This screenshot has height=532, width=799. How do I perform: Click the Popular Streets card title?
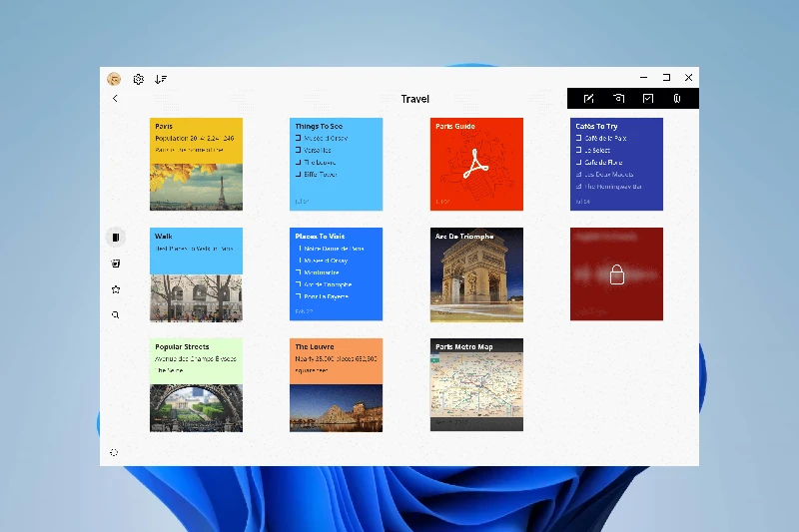(182, 346)
